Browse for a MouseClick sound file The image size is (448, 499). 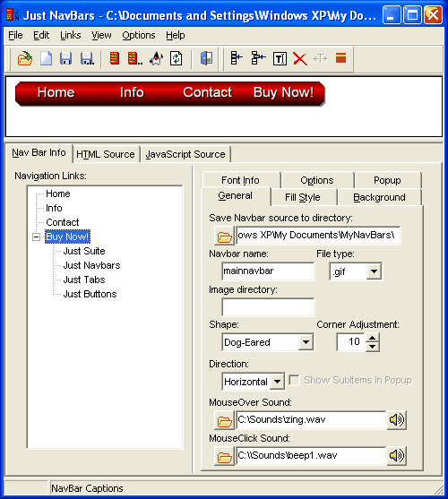[224, 456]
